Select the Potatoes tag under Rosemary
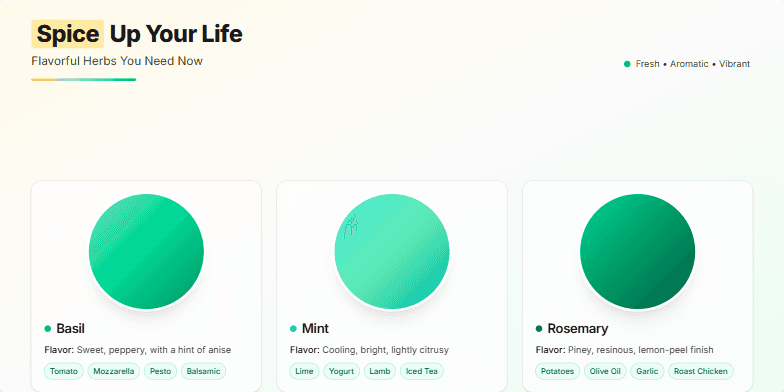 click(x=558, y=371)
